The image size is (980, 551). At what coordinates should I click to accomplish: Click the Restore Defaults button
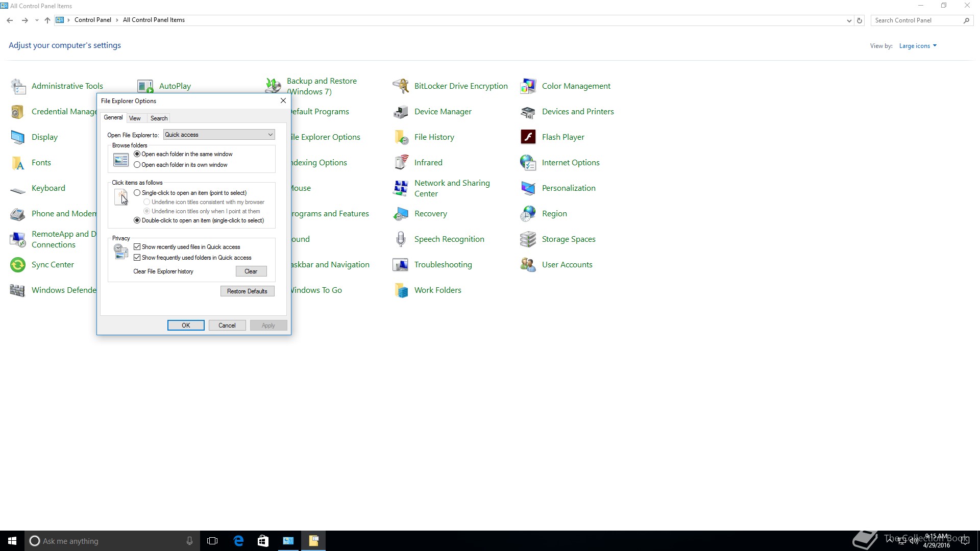pos(247,291)
